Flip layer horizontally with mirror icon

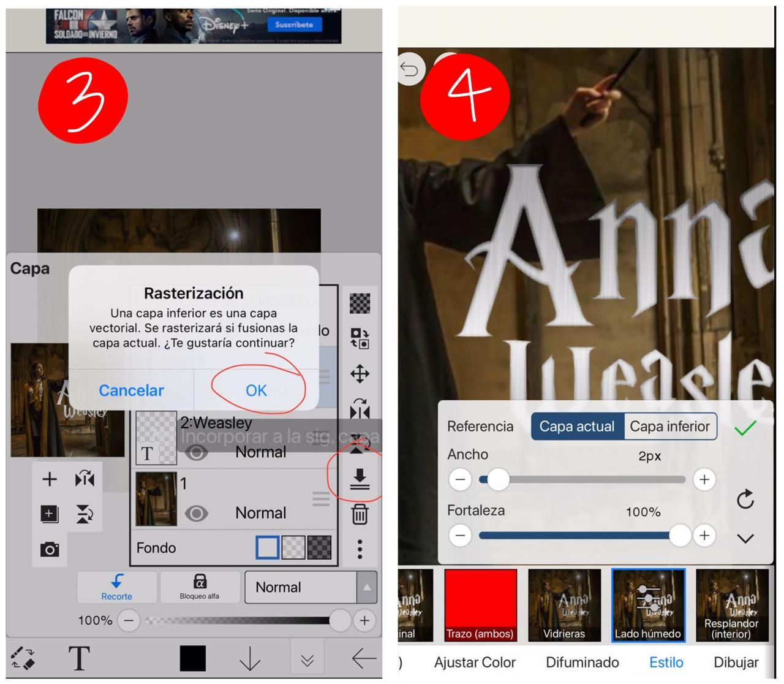(x=85, y=479)
